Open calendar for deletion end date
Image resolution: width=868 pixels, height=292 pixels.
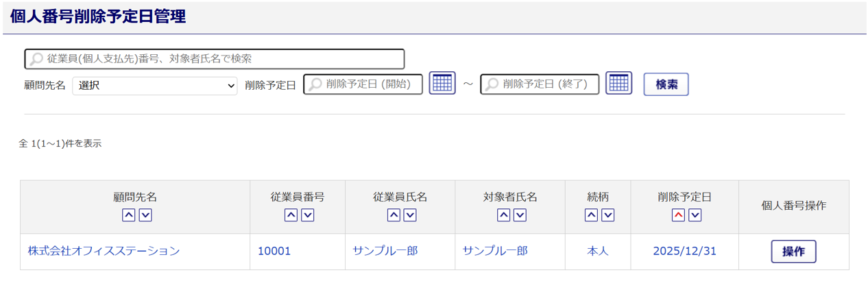618,83
